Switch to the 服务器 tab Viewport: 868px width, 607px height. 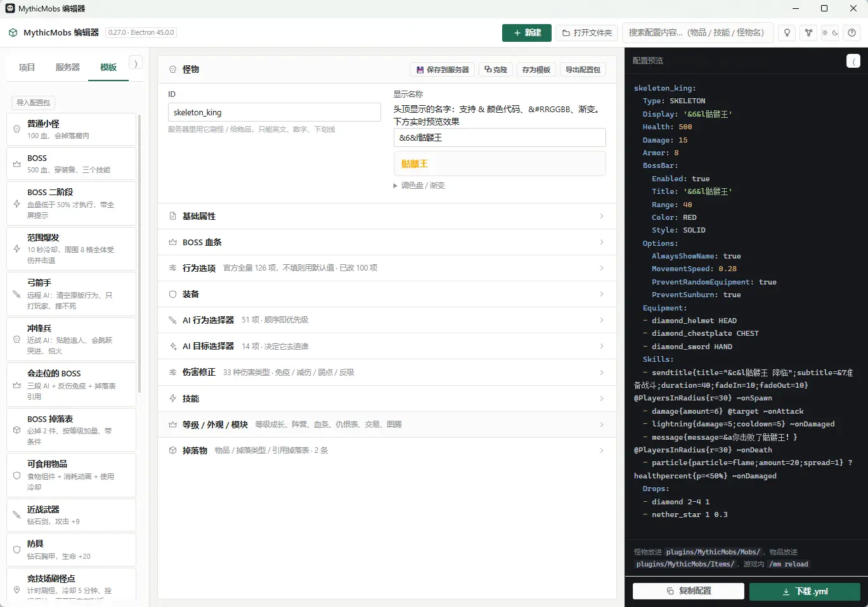click(68, 67)
